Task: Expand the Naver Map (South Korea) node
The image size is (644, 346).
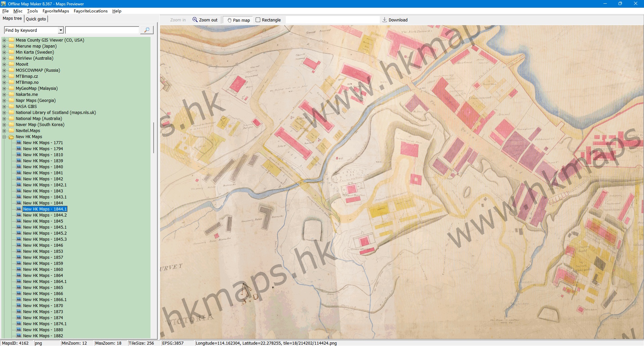Action: pyautogui.click(x=4, y=125)
